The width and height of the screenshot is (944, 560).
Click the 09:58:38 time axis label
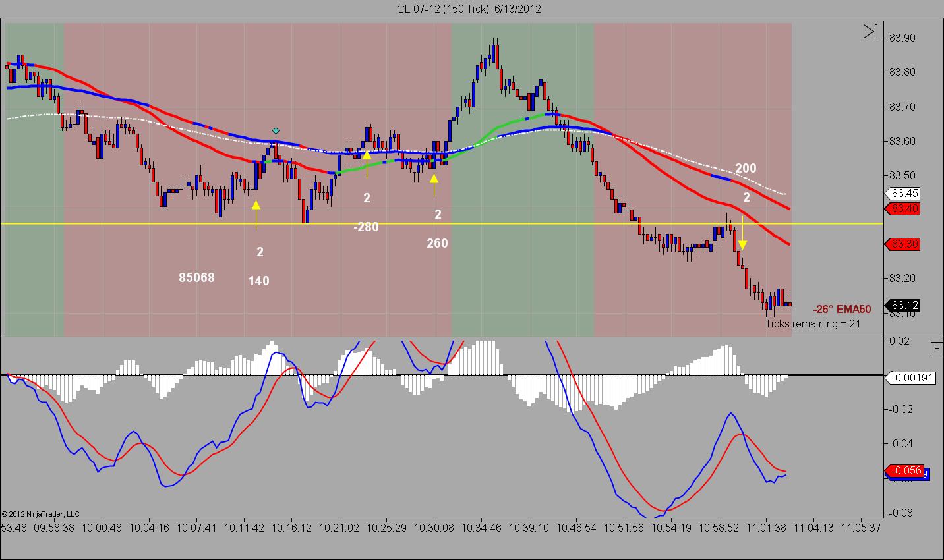coord(53,528)
